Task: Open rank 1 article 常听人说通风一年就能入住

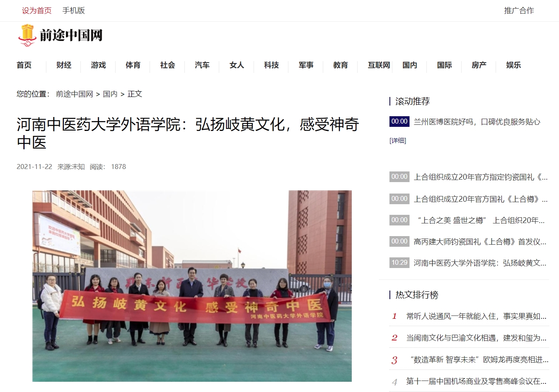Action: coord(476,316)
